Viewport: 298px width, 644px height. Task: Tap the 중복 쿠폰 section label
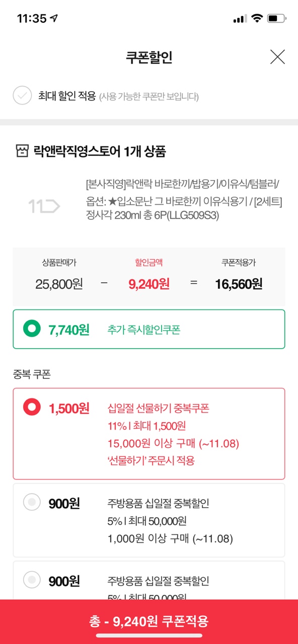(x=32, y=374)
